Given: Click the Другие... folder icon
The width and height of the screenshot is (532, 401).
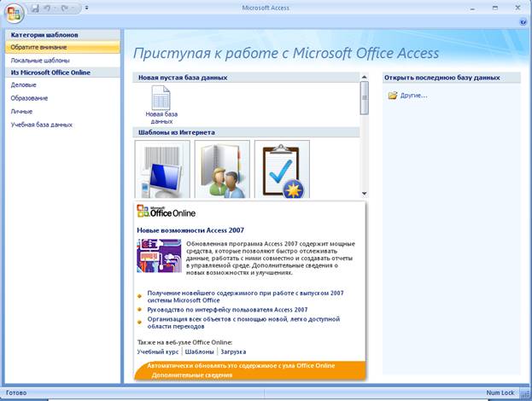Looking at the screenshot, I should (393, 96).
